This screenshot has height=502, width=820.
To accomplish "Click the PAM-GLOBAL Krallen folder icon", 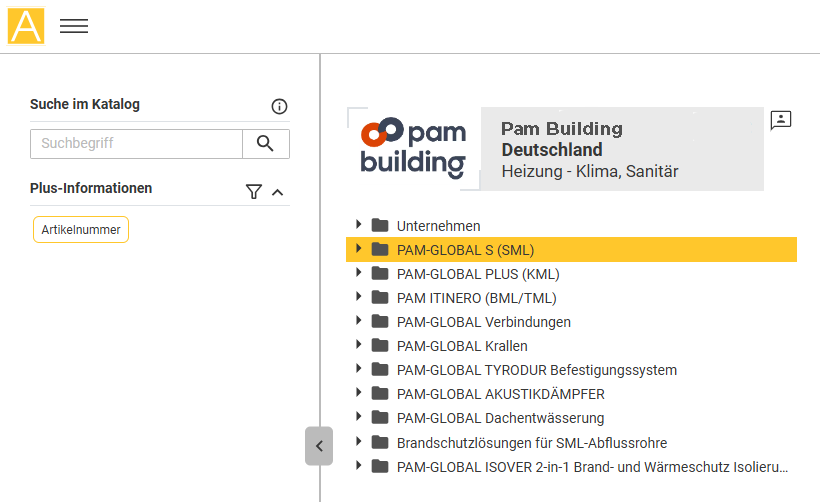I will pyautogui.click(x=380, y=346).
